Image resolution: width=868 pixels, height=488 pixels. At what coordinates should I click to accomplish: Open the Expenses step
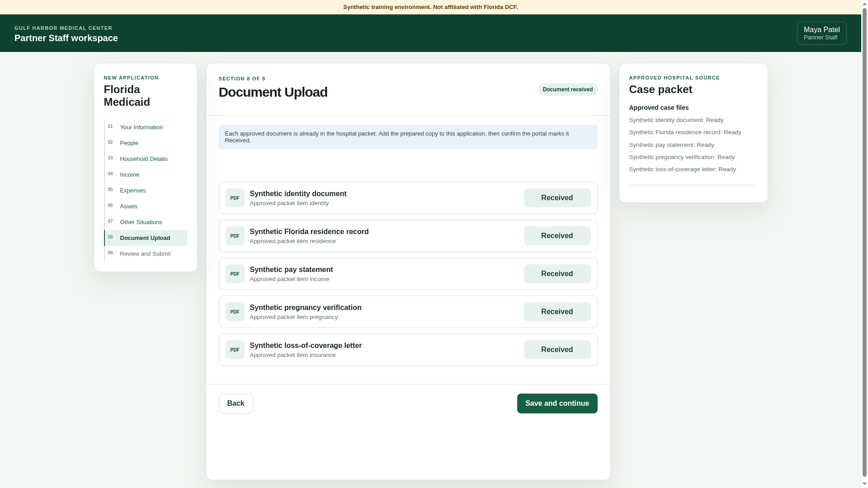146,191
